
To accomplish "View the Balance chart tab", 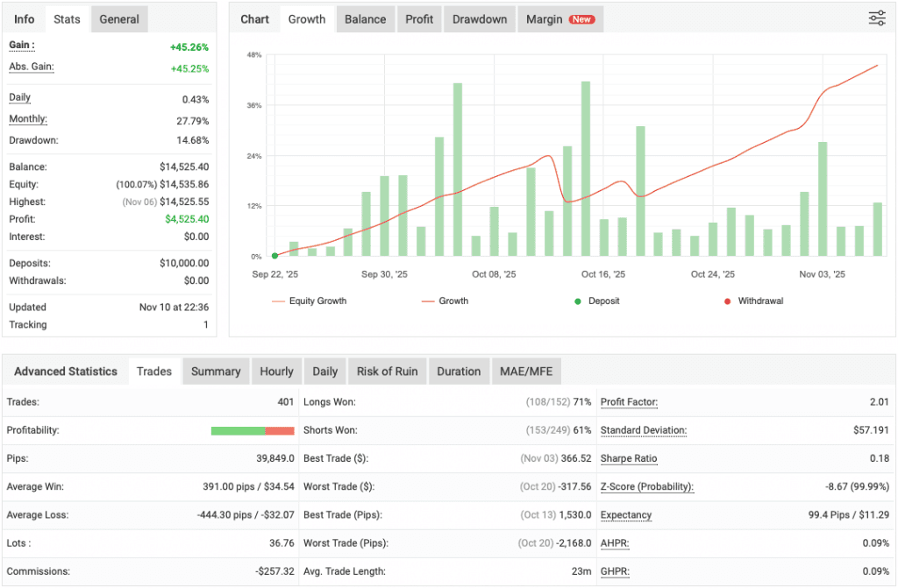I will [x=365, y=18].
